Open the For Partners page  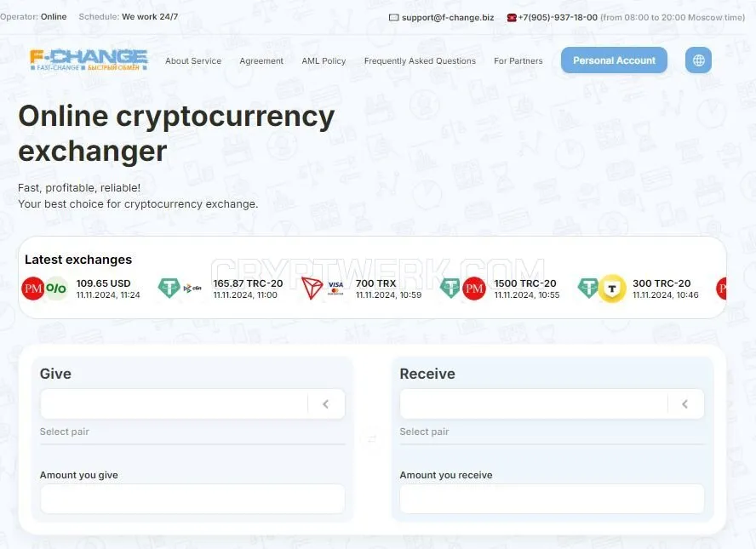518,60
